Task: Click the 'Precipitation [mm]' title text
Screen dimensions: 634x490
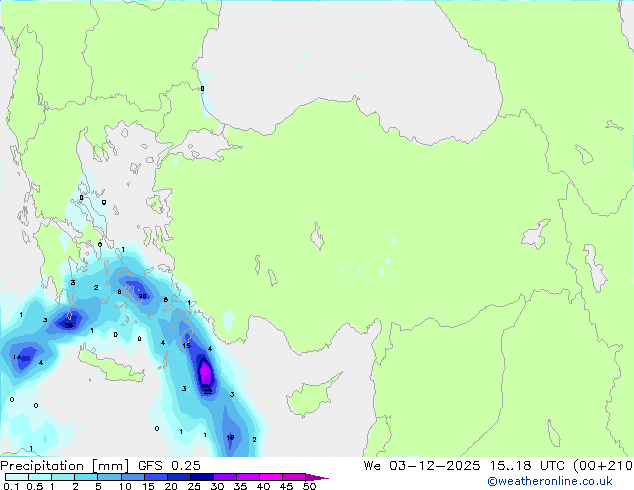Action: click(x=65, y=466)
